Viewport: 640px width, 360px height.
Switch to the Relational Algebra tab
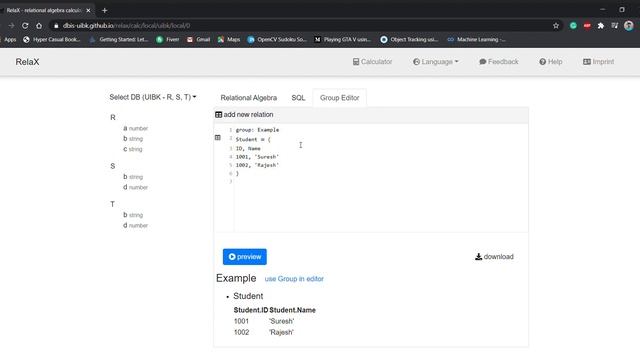249,98
